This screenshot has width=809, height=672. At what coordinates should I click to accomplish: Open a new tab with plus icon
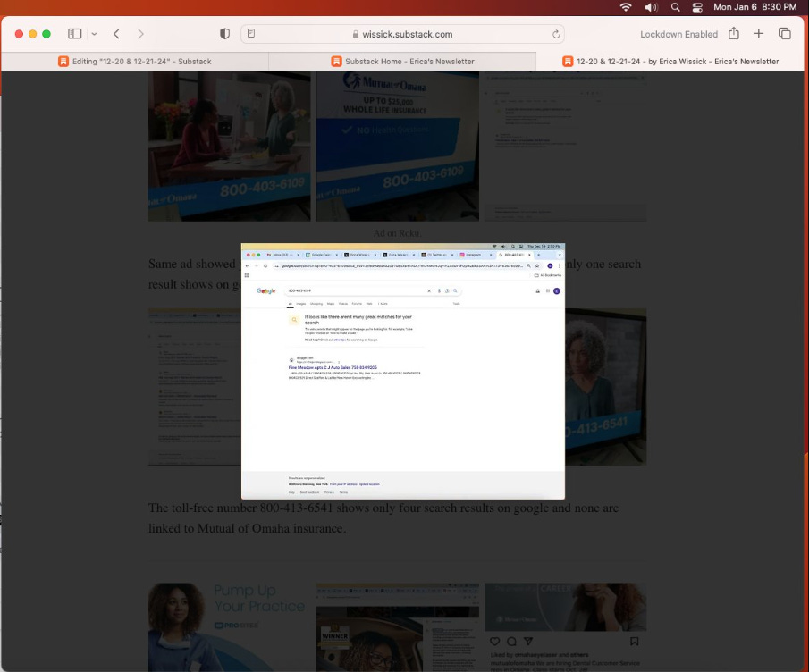758,34
